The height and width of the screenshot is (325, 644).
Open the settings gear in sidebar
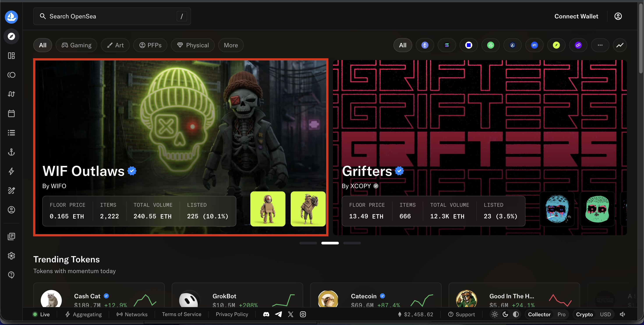tap(11, 256)
